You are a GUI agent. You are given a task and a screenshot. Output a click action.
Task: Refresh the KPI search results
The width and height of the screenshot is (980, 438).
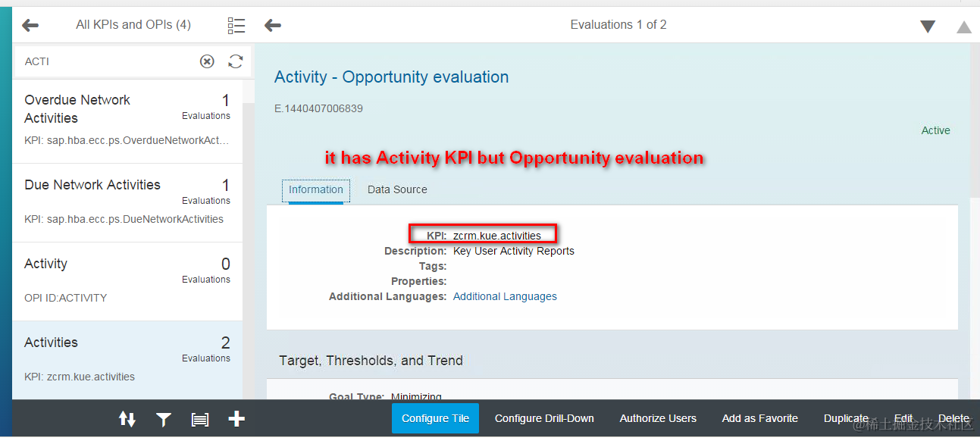(x=236, y=61)
